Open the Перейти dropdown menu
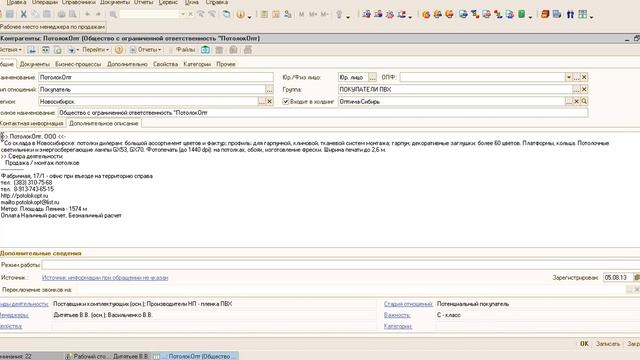 point(96,50)
